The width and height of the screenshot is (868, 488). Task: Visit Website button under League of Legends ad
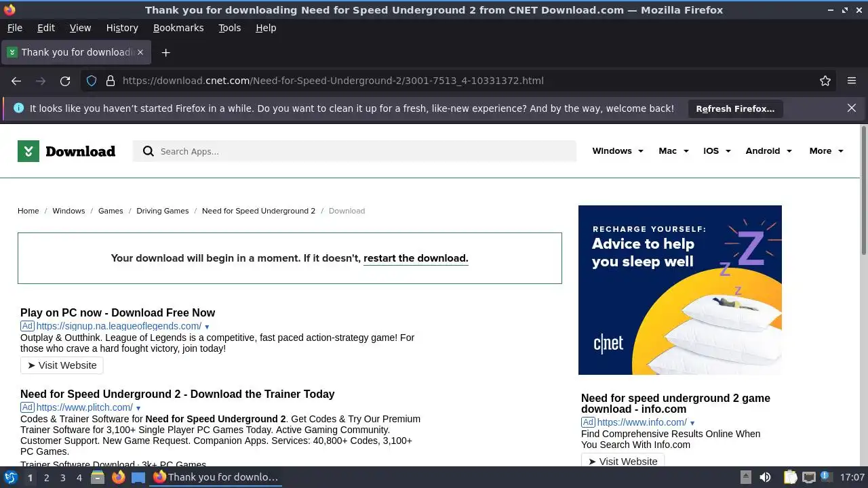[62, 365]
